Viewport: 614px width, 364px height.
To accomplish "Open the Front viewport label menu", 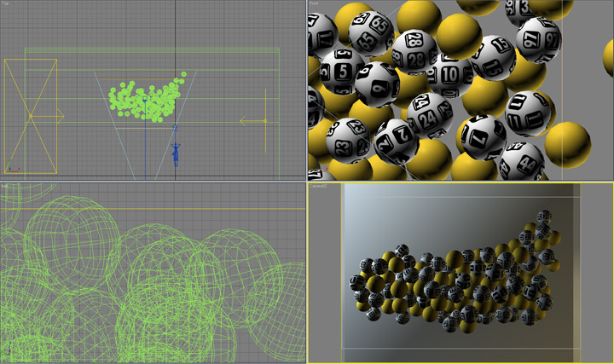I will click(x=314, y=3).
